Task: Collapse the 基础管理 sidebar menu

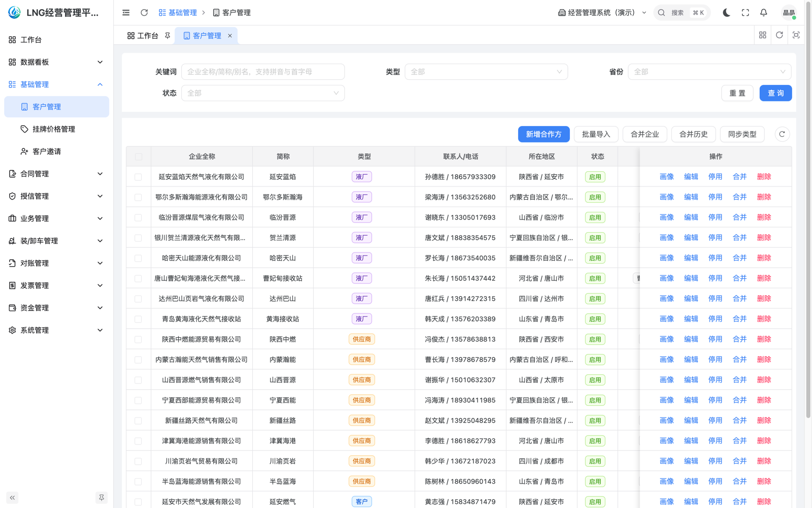Action: coord(56,84)
